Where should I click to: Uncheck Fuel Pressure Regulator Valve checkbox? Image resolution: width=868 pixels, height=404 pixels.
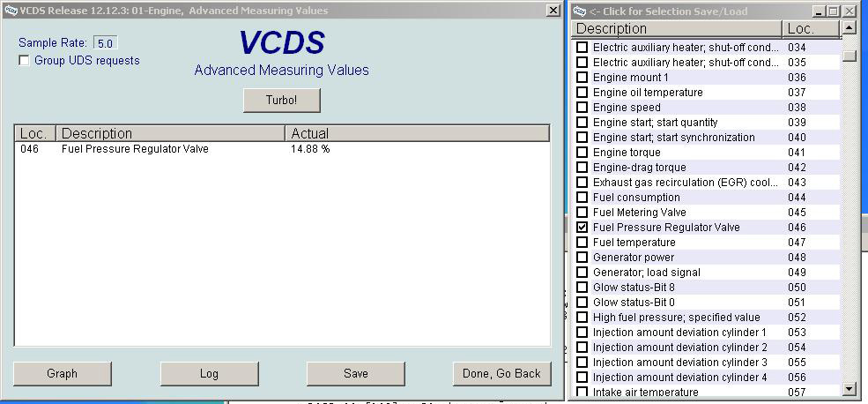pyautogui.click(x=582, y=227)
